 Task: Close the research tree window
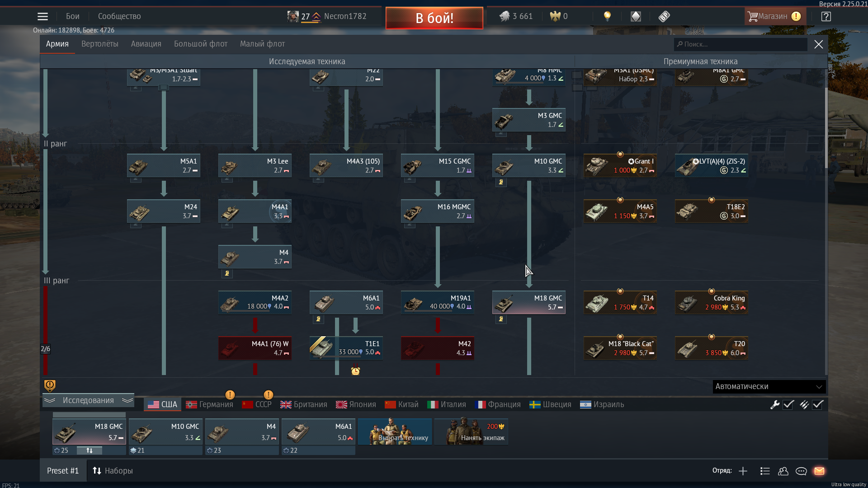(818, 44)
